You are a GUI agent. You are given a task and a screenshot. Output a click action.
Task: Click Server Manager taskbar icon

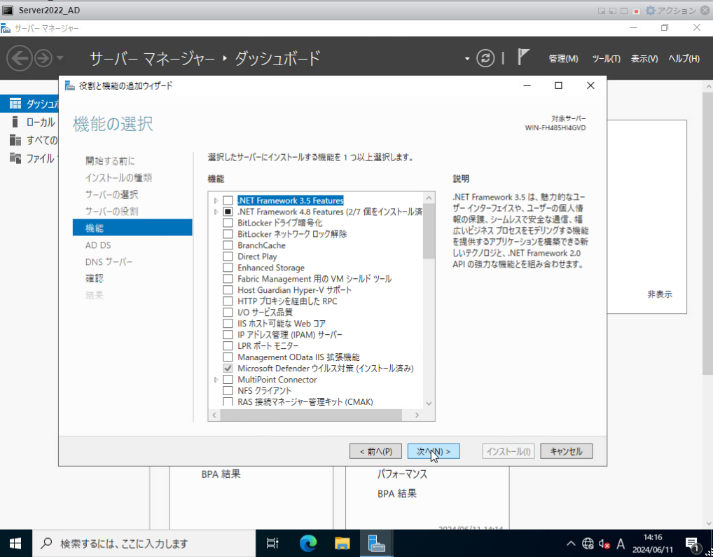pos(377,543)
